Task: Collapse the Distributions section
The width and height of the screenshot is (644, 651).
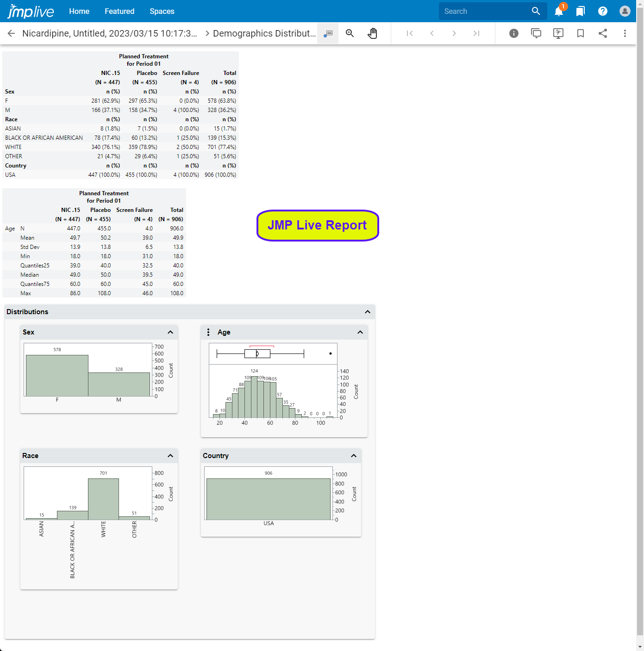Action: coord(368,312)
